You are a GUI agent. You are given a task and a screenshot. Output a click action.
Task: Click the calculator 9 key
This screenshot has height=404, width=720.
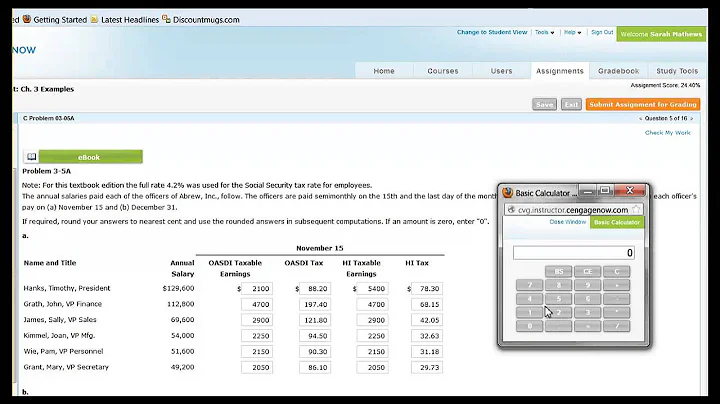[588, 285]
